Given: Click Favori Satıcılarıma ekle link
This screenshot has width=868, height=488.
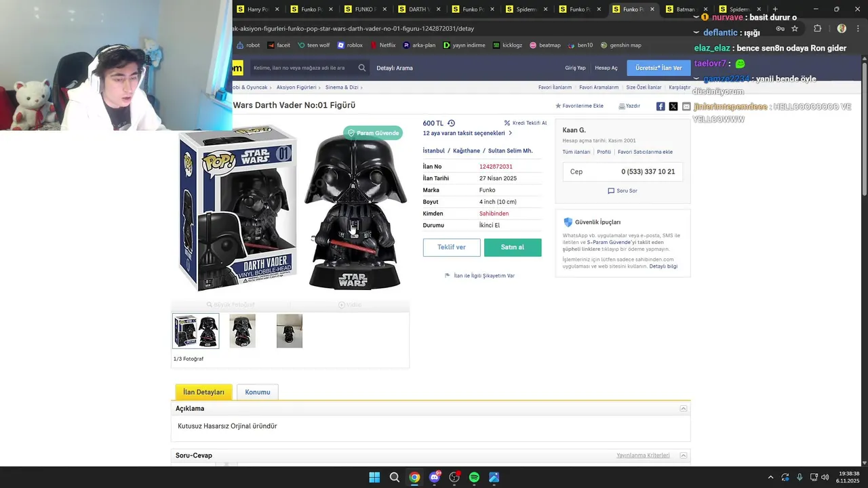Looking at the screenshot, I should tap(645, 152).
